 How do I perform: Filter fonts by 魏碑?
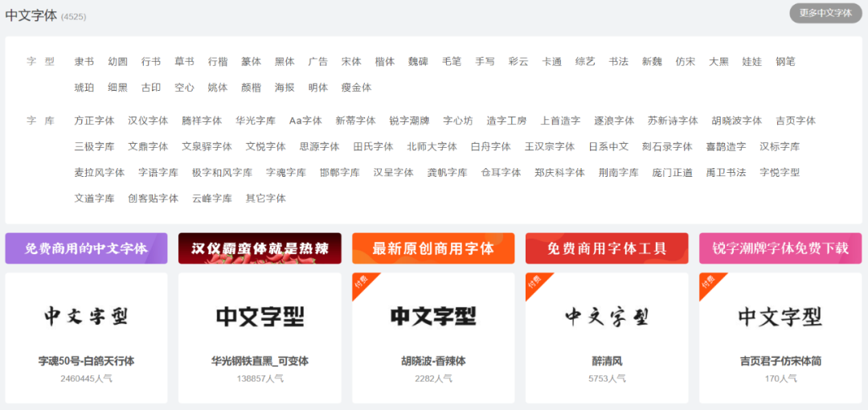point(418,61)
